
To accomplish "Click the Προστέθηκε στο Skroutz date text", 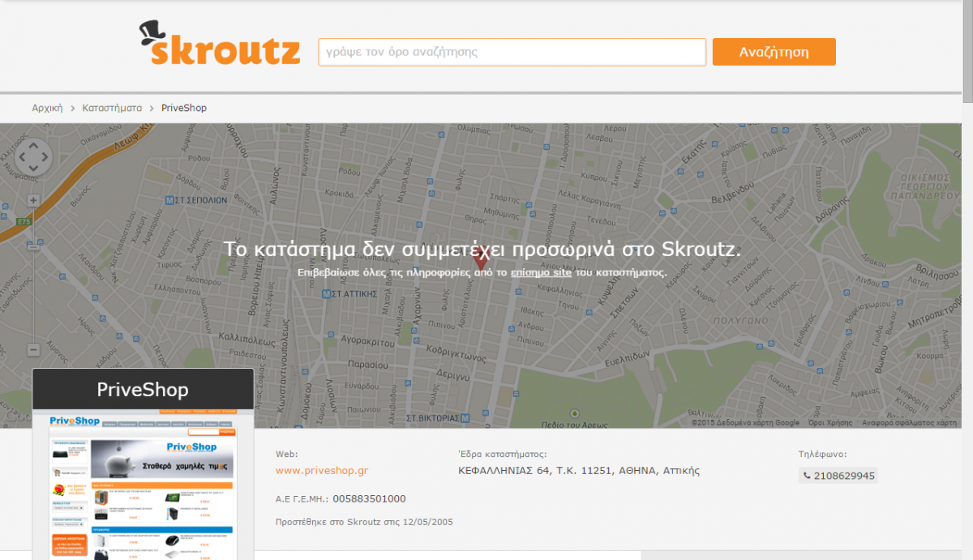I will pos(364,522).
